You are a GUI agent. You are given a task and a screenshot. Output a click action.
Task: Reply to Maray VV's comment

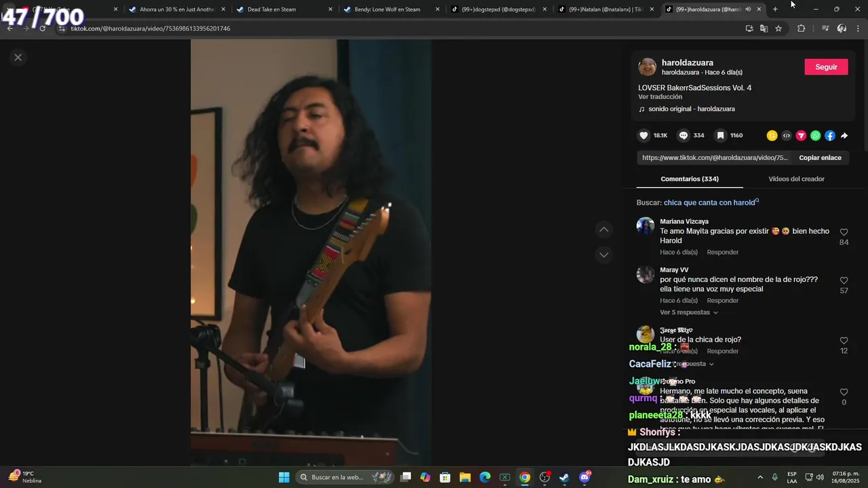[722, 301]
